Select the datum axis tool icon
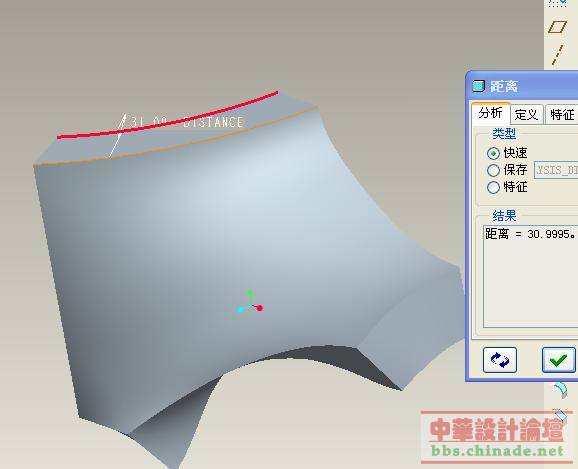The image size is (578, 469). pyautogui.click(x=558, y=55)
